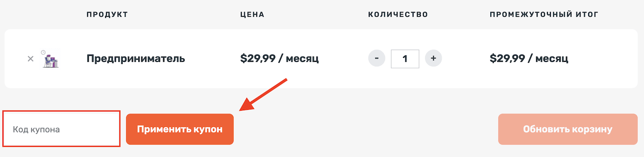Click the clock icon in the product illustration
644x157 pixels.
(43, 52)
